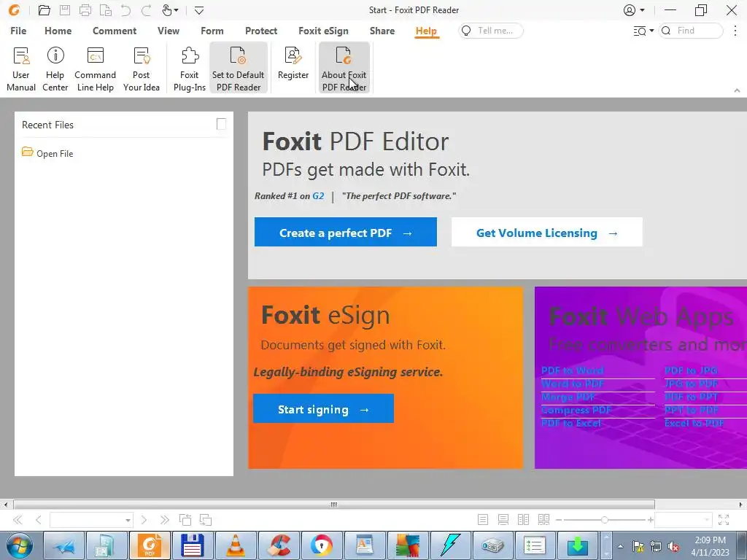
Task: Open the user account dropdown
Action: tap(642, 10)
